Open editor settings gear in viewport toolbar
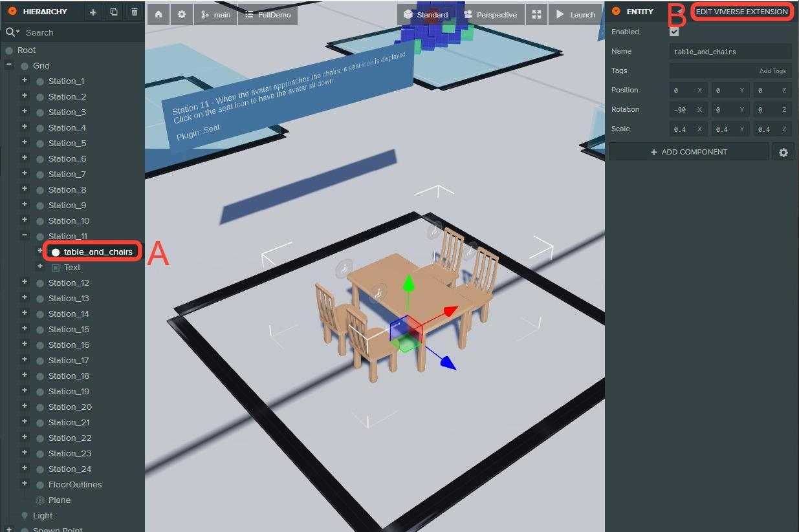The image size is (799, 532). [x=182, y=15]
